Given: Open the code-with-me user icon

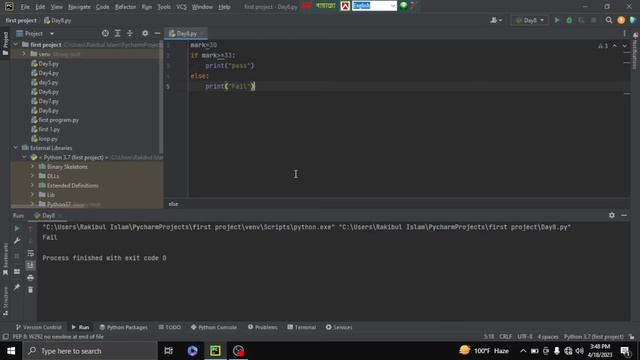Looking at the screenshot, I should click(x=496, y=20).
